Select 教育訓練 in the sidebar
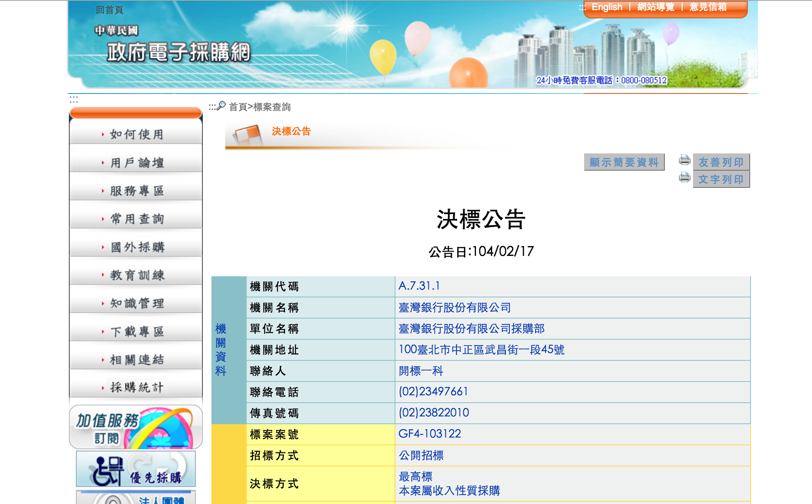Screen dimensions: 812x504 (x=136, y=275)
